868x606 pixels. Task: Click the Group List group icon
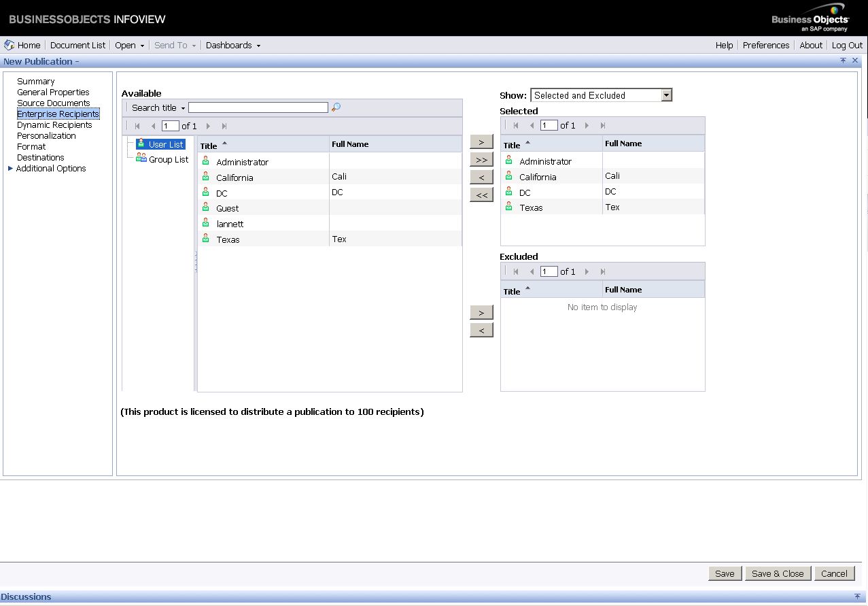pyautogui.click(x=141, y=158)
